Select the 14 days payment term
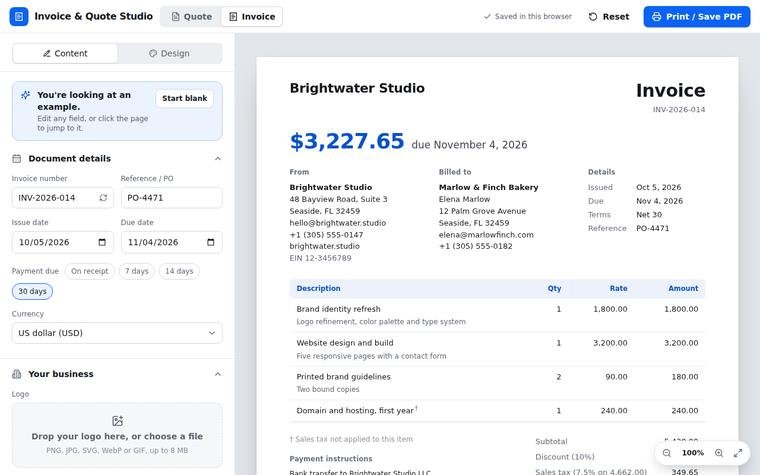Viewport: 760px width, 475px height. coord(179,271)
